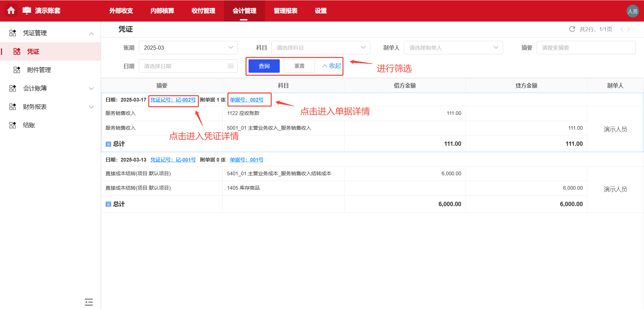The height and width of the screenshot is (309, 644).
Task: Click the next page arrow near 1/1页
Action: [629, 29]
